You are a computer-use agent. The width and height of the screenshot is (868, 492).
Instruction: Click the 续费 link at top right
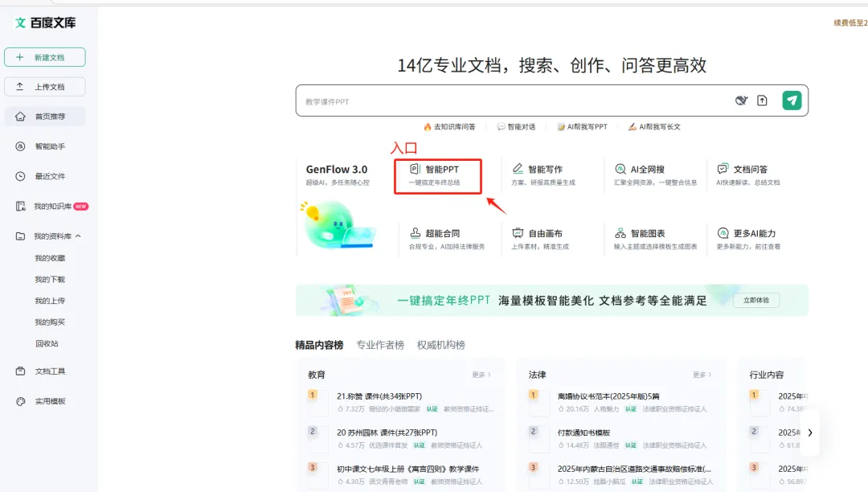(851, 23)
